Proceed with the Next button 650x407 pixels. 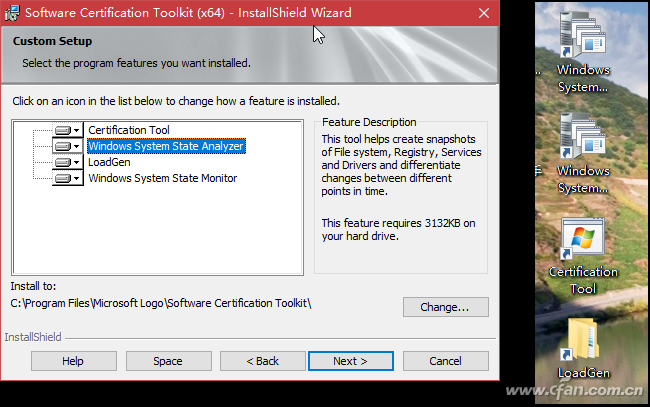351,361
